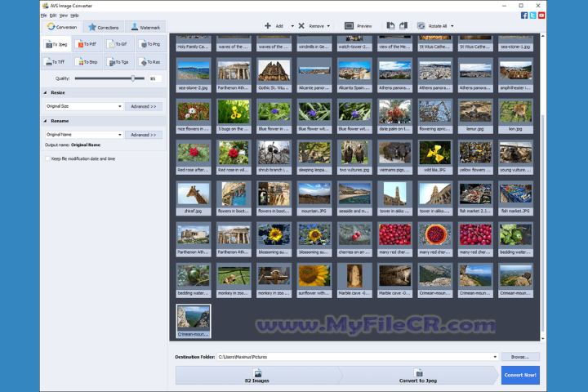Screen dimensions: 588x392
Task: Select the date palm thumbnail
Action: pyautogui.click(x=394, y=116)
